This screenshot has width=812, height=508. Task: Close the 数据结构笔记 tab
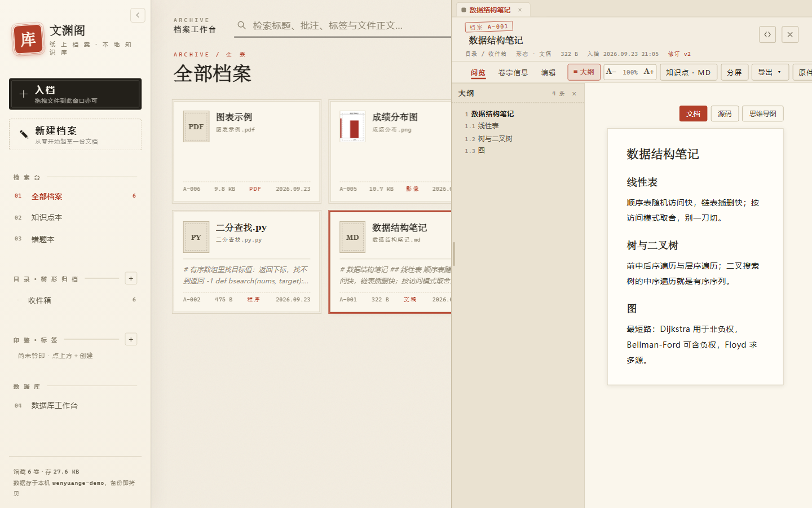[520, 10]
